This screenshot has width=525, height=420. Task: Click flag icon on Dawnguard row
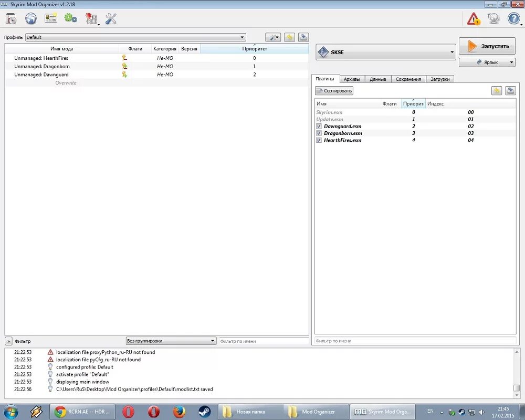124,75
